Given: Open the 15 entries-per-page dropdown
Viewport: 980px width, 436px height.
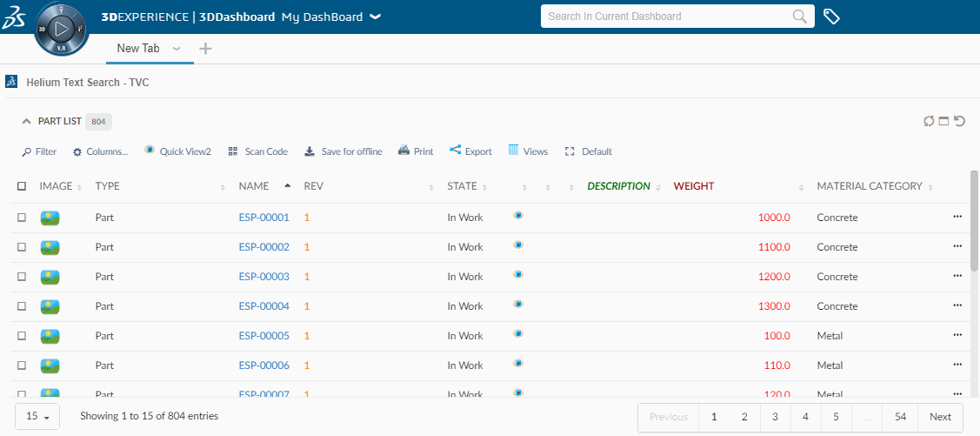Looking at the screenshot, I should [x=37, y=417].
